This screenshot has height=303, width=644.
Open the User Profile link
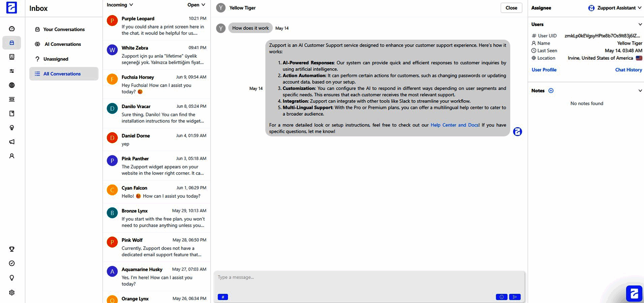(x=544, y=70)
